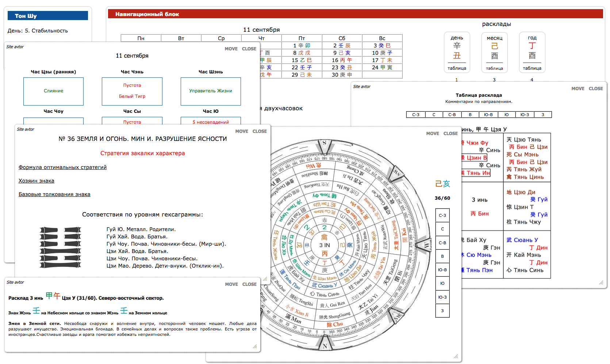Select С-З direction in compass window column
Screen dimensions: 610x364
pyautogui.click(x=442, y=215)
